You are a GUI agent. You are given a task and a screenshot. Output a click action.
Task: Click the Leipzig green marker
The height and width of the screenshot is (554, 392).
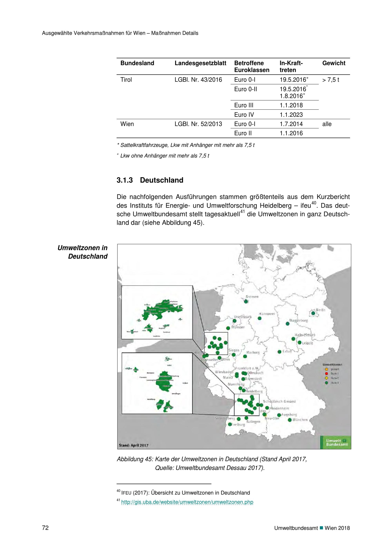pos(299,342)
